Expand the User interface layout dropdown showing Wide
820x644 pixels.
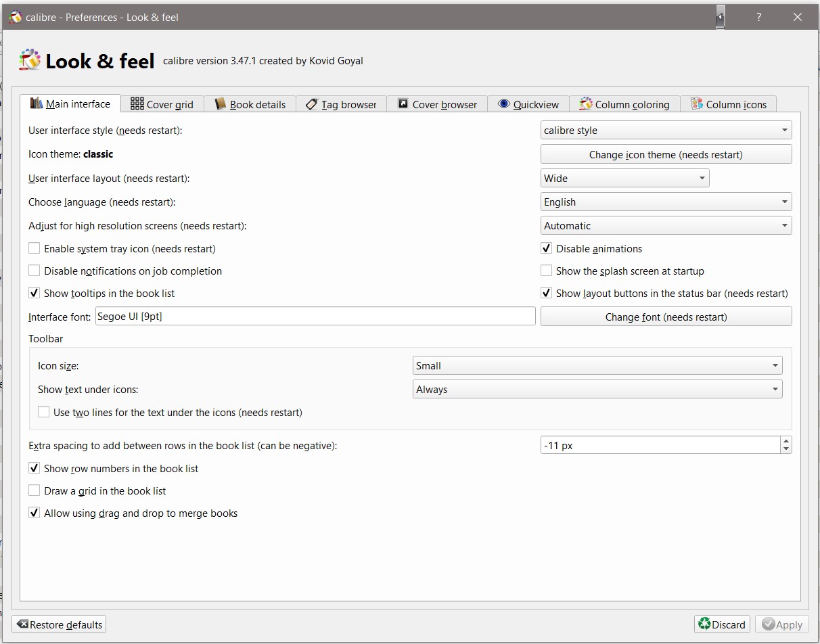pos(625,179)
